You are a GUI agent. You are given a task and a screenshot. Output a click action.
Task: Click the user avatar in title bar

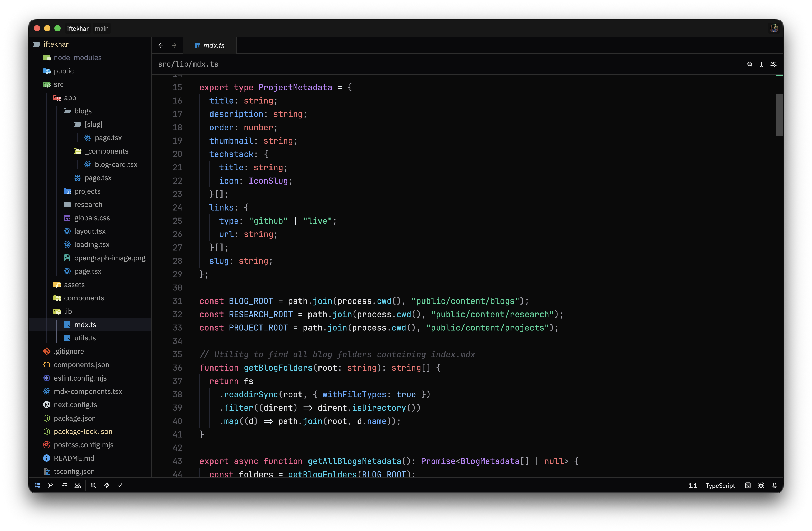click(x=774, y=28)
